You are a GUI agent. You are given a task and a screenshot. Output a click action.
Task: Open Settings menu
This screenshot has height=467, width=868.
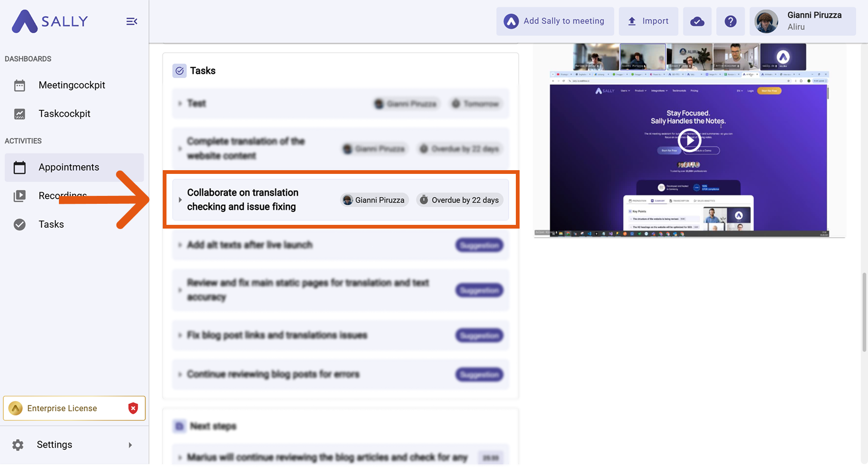(x=74, y=445)
